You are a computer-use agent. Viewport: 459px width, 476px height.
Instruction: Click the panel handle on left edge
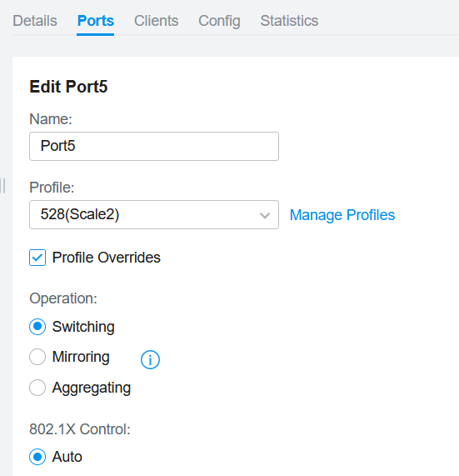coord(2,186)
